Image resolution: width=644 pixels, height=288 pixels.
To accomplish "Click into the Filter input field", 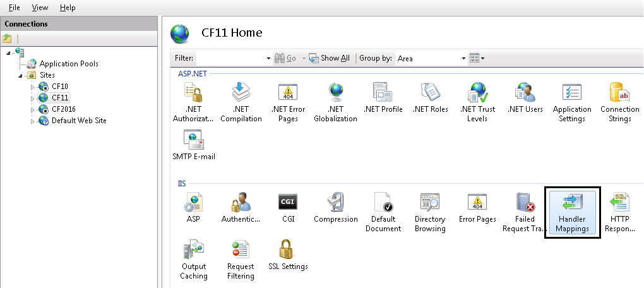I will [x=230, y=58].
